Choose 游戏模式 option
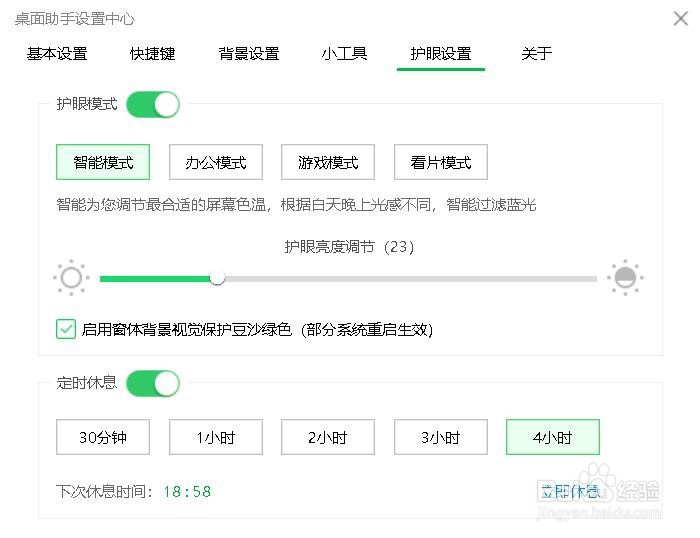This screenshot has height=538, width=700. click(328, 162)
